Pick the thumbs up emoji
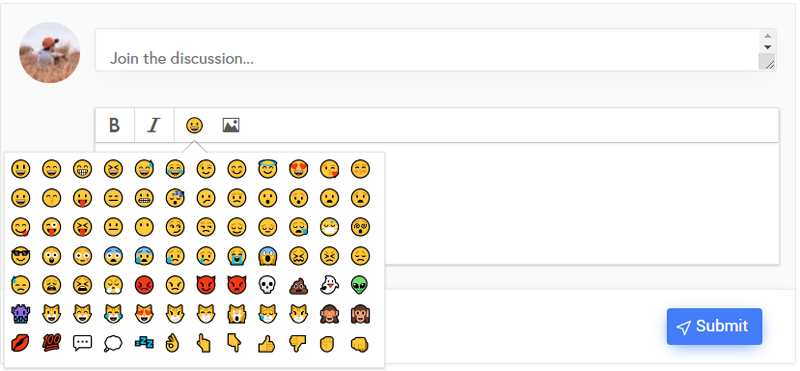The image size is (800, 371). point(267,343)
